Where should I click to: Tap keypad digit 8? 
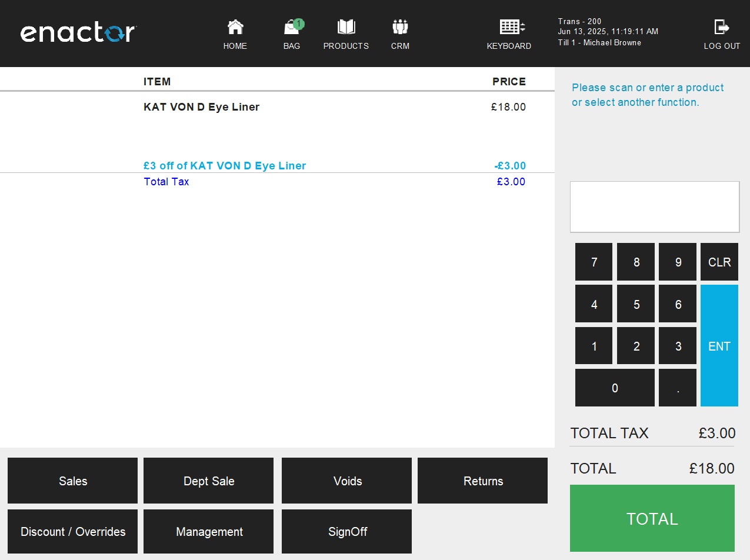coord(636,262)
